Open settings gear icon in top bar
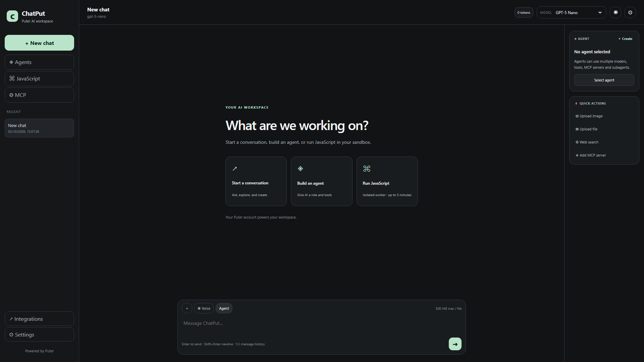The height and width of the screenshot is (362, 644). click(630, 12)
